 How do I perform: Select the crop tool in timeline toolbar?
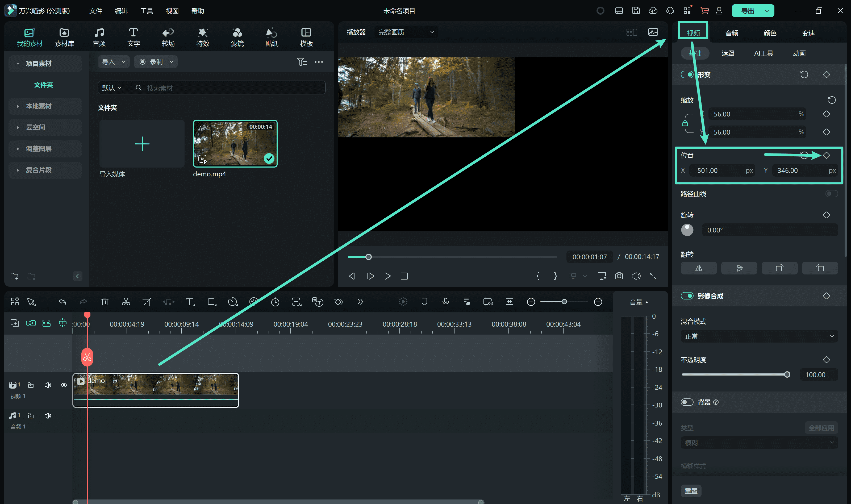(x=147, y=302)
